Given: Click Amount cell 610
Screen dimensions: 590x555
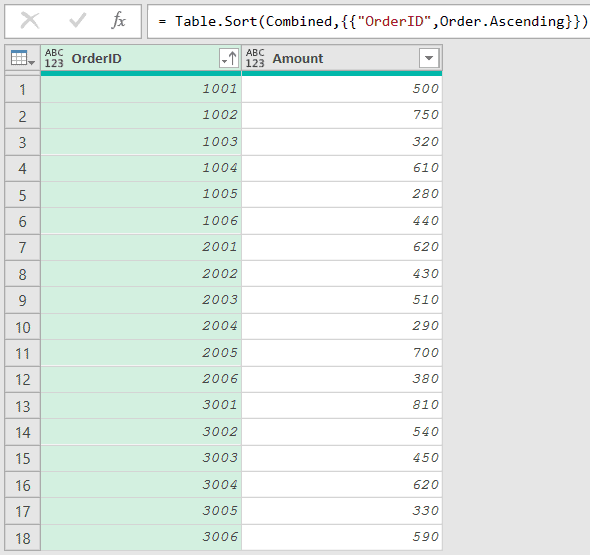Looking at the screenshot, I should [342, 168].
